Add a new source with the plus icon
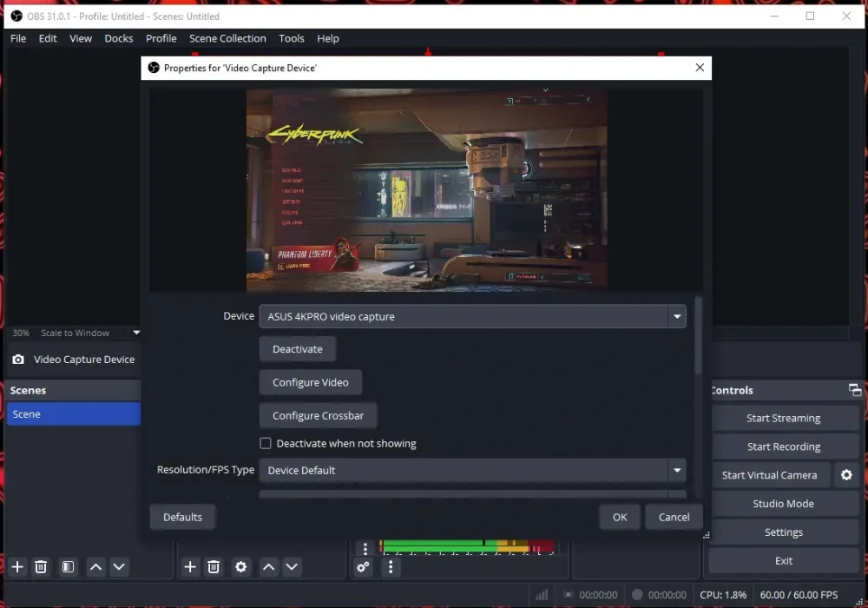This screenshot has width=868, height=608. pyautogui.click(x=190, y=566)
